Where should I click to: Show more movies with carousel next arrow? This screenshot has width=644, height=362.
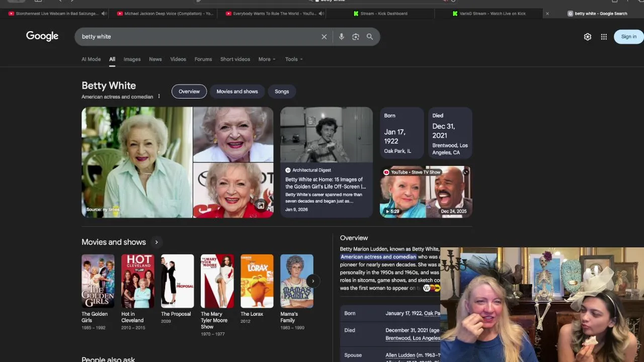click(x=313, y=281)
